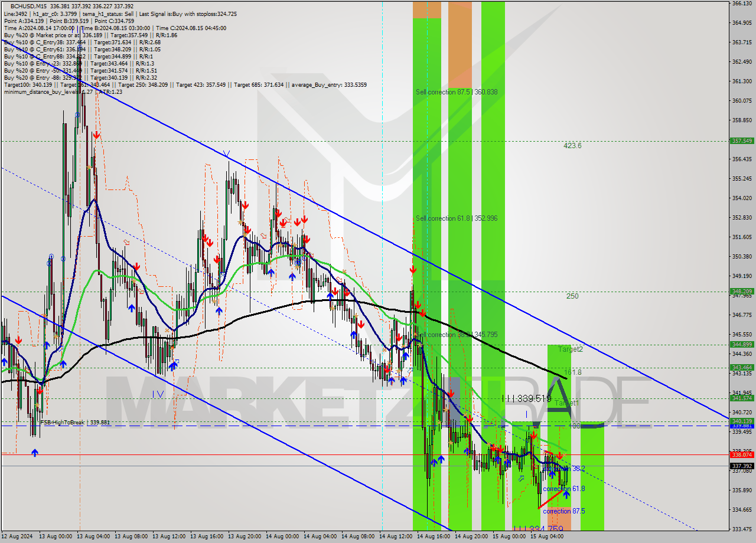Click the '13 Aug 04:00' time axis label

(x=94, y=537)
